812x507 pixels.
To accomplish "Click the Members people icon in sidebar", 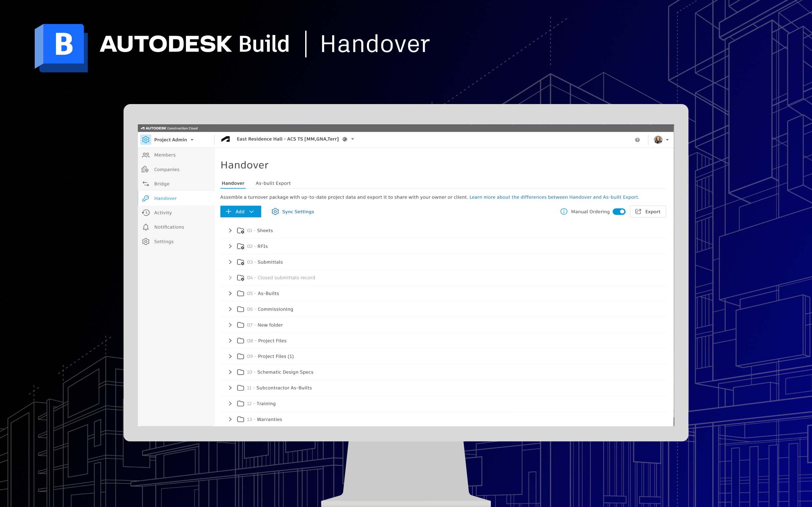I will point(146,155).
